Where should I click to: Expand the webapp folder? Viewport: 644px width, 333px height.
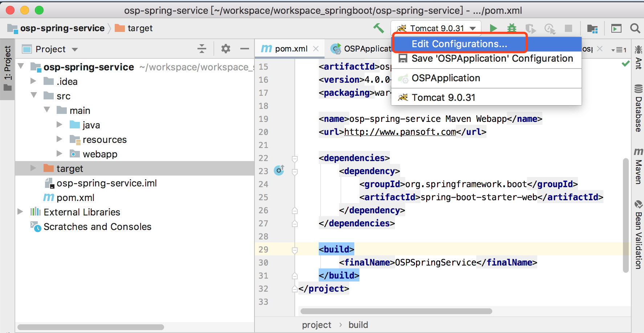pos(60,153)
